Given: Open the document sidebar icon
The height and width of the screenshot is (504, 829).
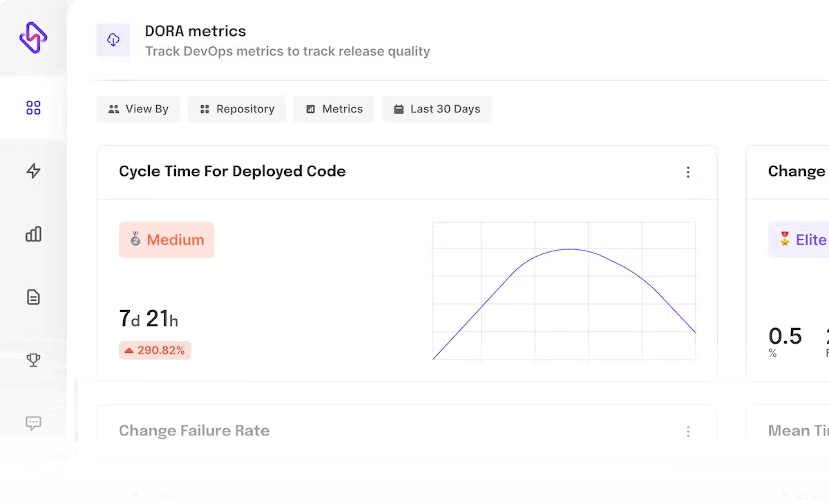Looking at the screenshot, I should [33, 297].
